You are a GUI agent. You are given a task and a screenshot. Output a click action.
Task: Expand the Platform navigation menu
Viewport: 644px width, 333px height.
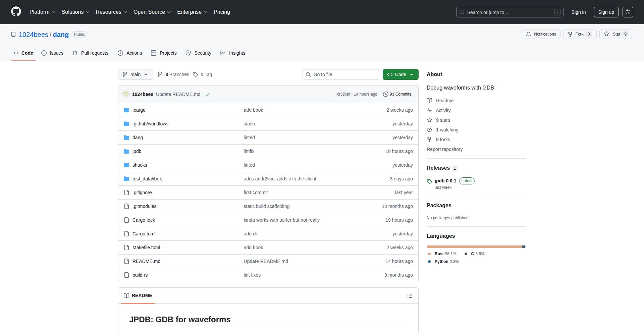(x=42, y=12)
